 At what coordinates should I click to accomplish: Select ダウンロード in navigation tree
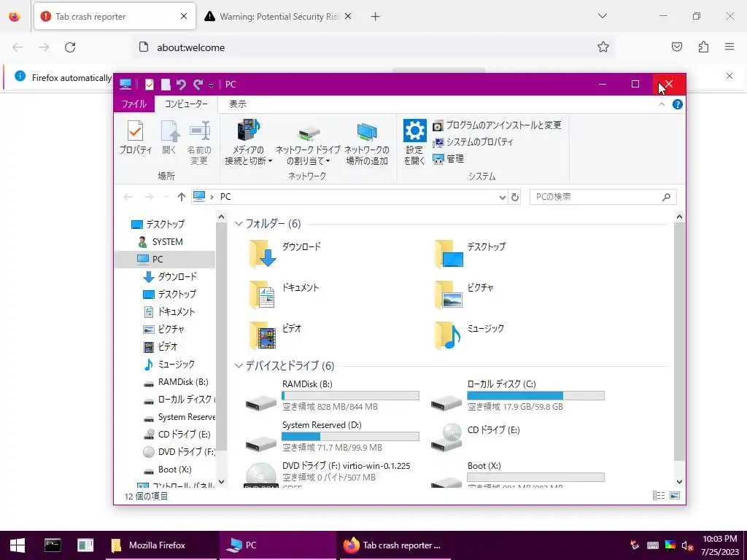pos(170,276)
